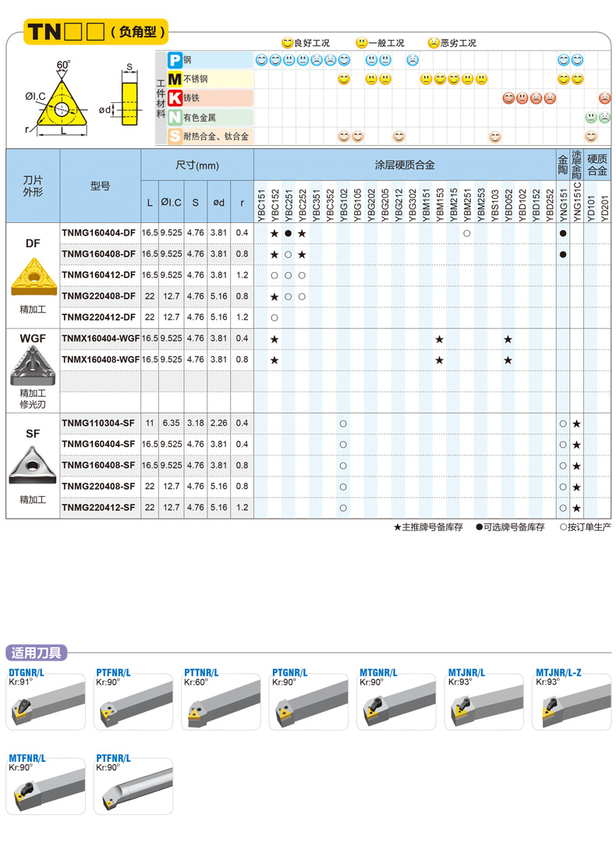Click the 尺寸(mm) column header

(x=196, y=165)
